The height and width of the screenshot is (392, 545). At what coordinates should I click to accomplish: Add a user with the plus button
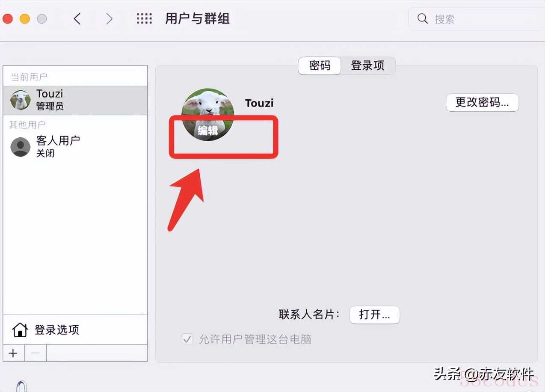[13, 353]
